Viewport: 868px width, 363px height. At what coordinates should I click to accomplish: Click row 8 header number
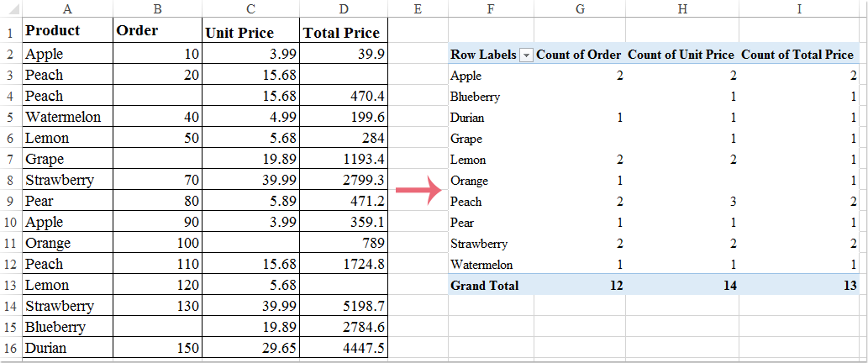tap(10, 180)
